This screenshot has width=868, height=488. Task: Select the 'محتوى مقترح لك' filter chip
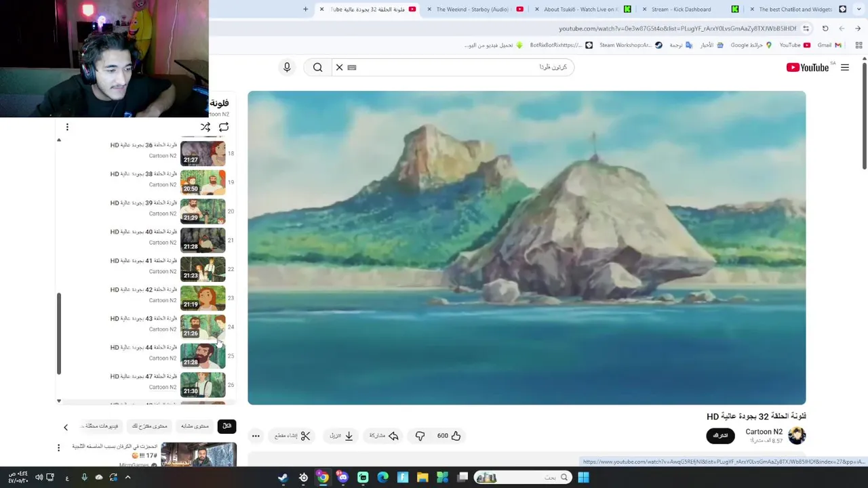[x=150, y=426]
